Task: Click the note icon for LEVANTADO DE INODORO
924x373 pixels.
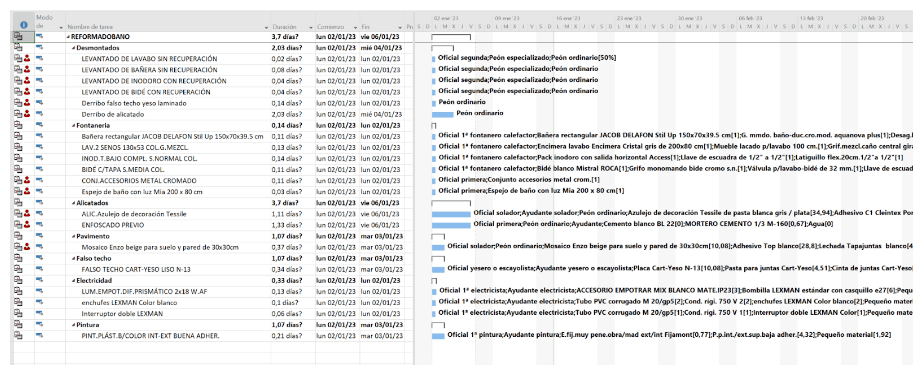Action: click(18, 81)
